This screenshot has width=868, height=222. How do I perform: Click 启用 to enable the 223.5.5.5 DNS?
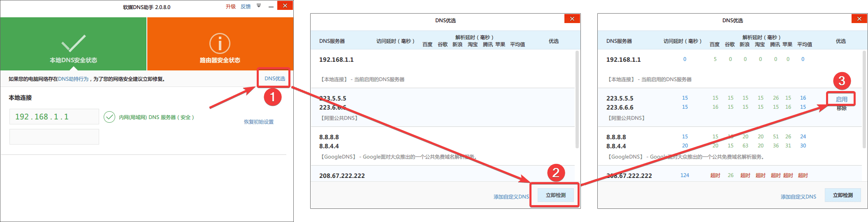841,99
